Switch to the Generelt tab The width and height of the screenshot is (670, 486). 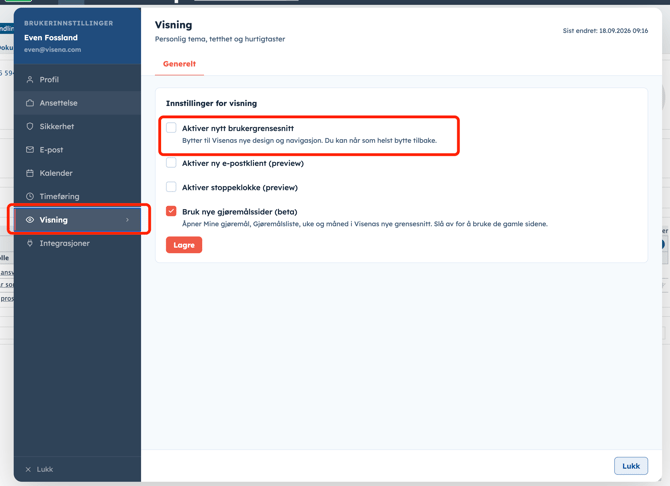[179, 64]
